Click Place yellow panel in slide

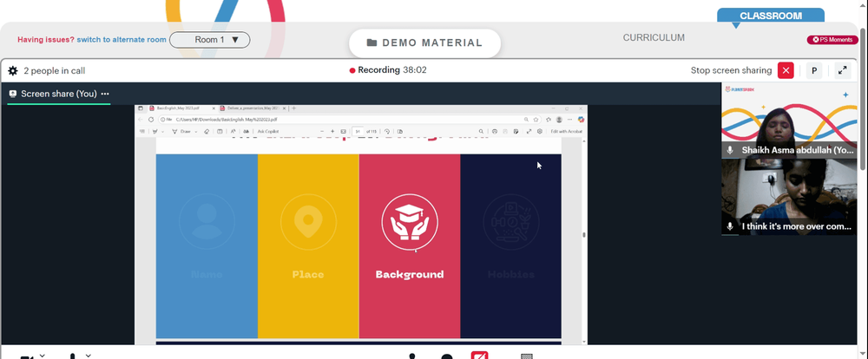pos(308,245)
